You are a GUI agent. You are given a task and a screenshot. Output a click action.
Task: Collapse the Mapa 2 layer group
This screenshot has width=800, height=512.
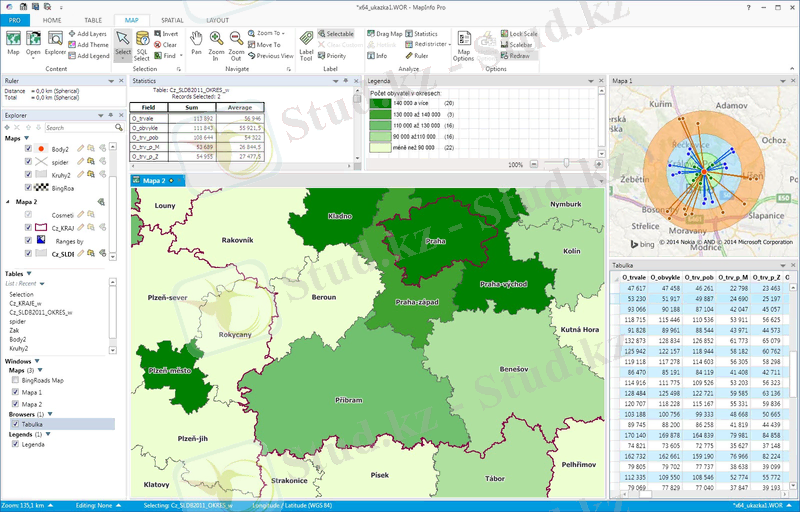(x=7, y=201)
